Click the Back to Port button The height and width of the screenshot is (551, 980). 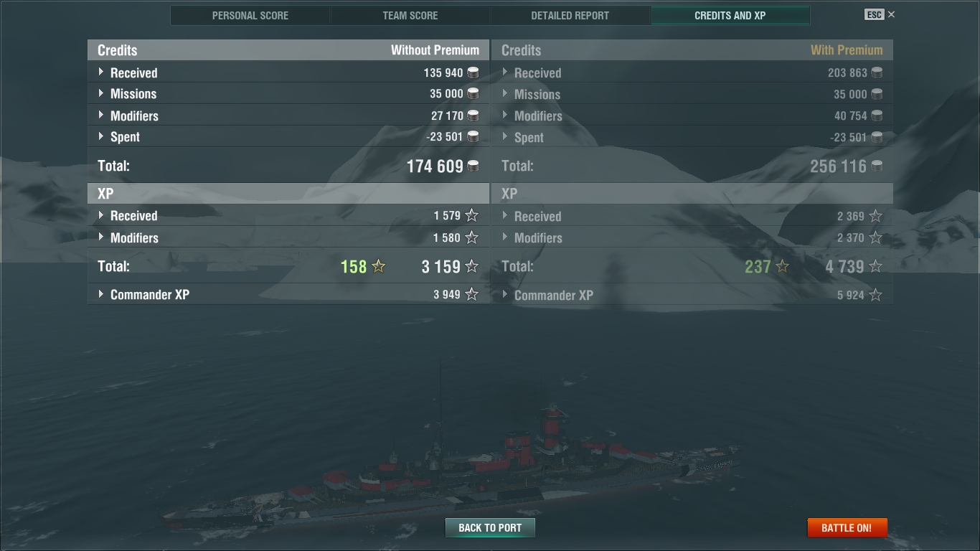point(490,527)
